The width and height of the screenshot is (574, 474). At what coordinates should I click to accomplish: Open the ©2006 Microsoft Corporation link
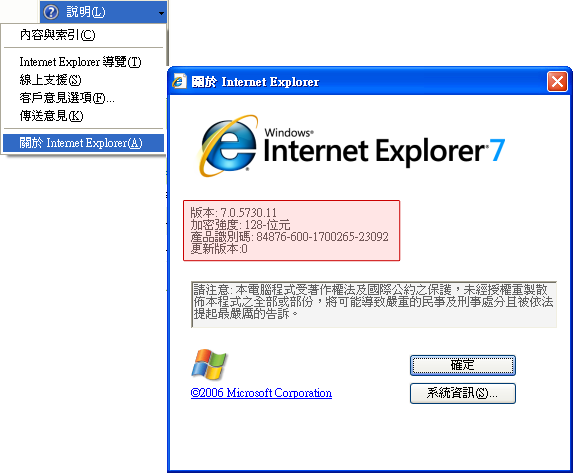[x=261, y=393]
